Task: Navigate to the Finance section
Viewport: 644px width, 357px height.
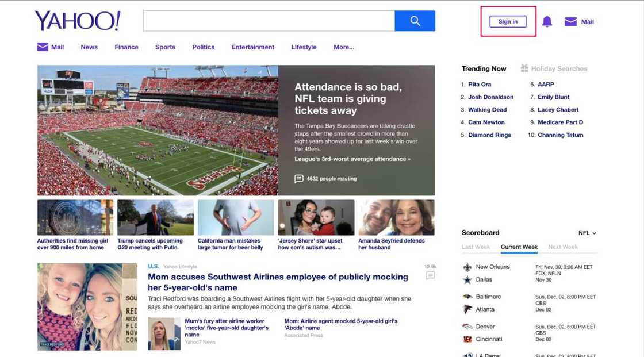Action: coord(126,47)
